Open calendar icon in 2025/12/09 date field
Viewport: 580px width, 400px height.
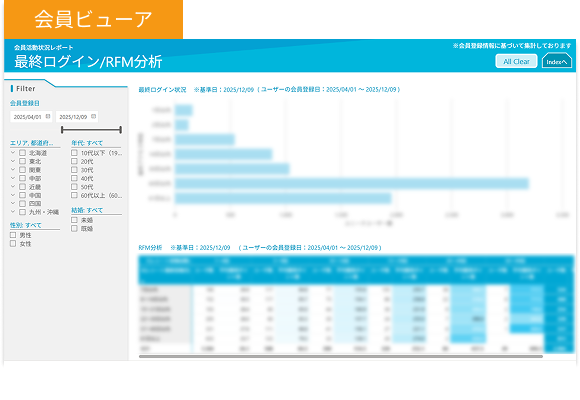click(x=93, y=116)
